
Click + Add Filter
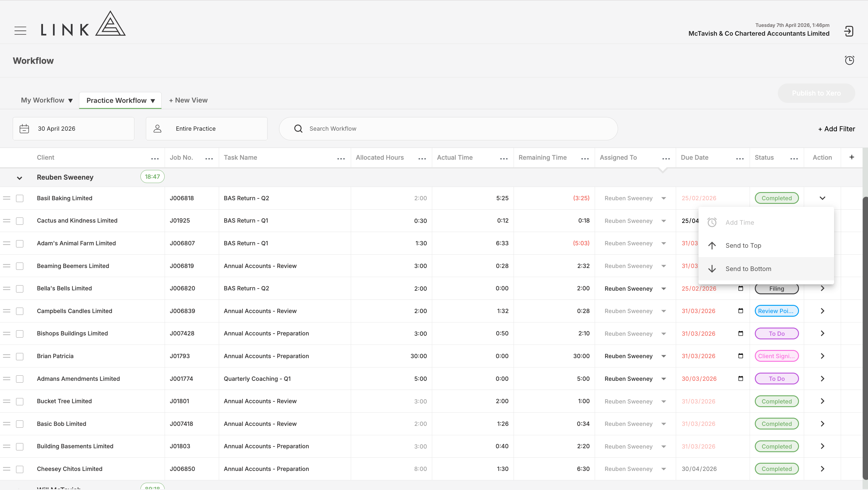pos(836,129)
